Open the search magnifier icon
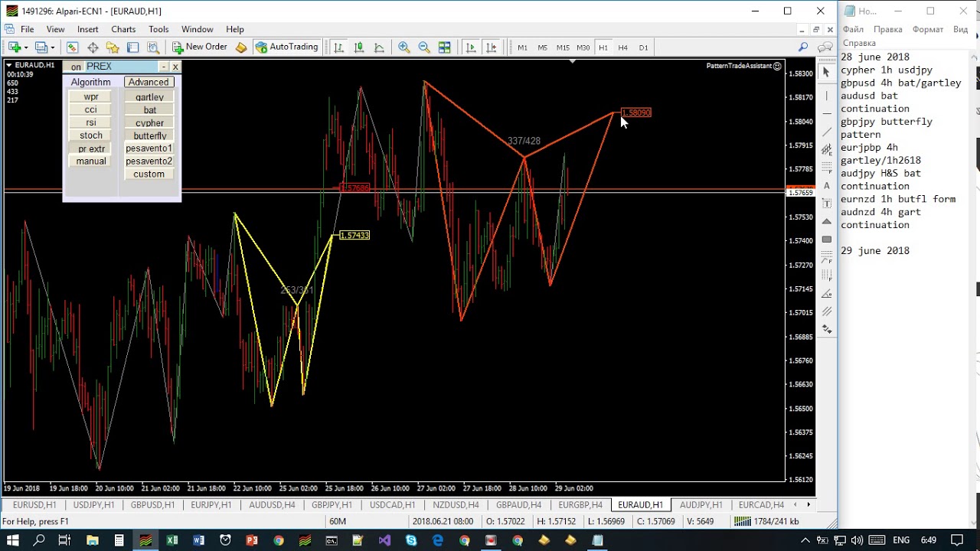Viewport: 980px width, 551px height. click(803, 47)
